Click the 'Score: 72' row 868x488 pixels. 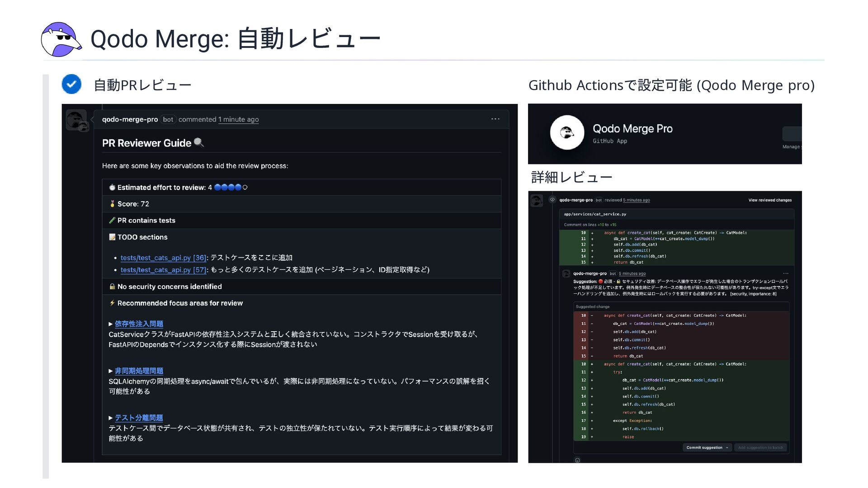(x=302, y=204)
